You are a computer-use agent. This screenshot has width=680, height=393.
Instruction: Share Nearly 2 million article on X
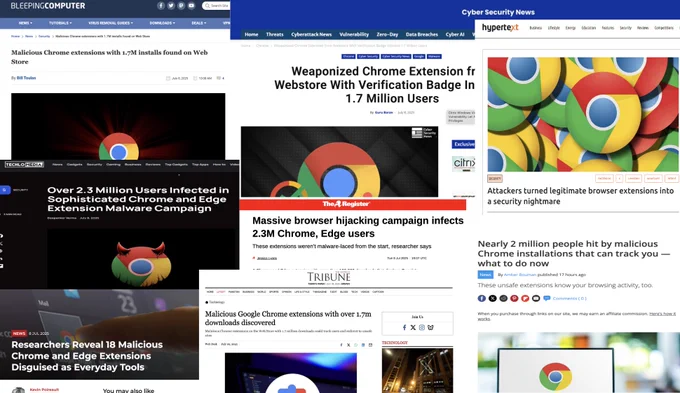click(492, 298)
